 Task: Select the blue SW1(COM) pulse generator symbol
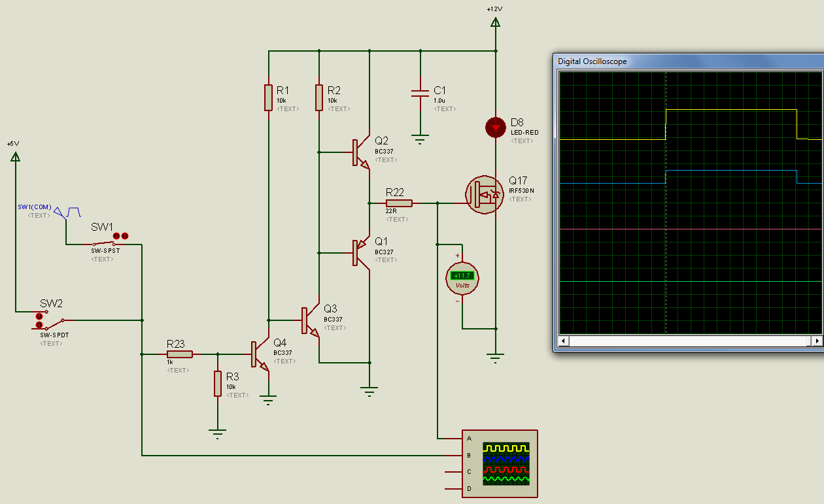pos(68,212)
